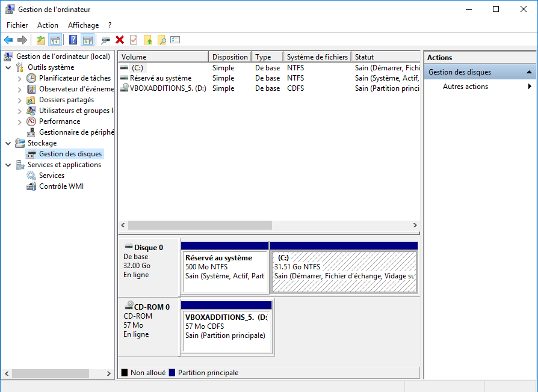Expand the Observateur d'événements node
This screenshot has width=538, height=392.
pyautogui.click(x=19, y=90)
